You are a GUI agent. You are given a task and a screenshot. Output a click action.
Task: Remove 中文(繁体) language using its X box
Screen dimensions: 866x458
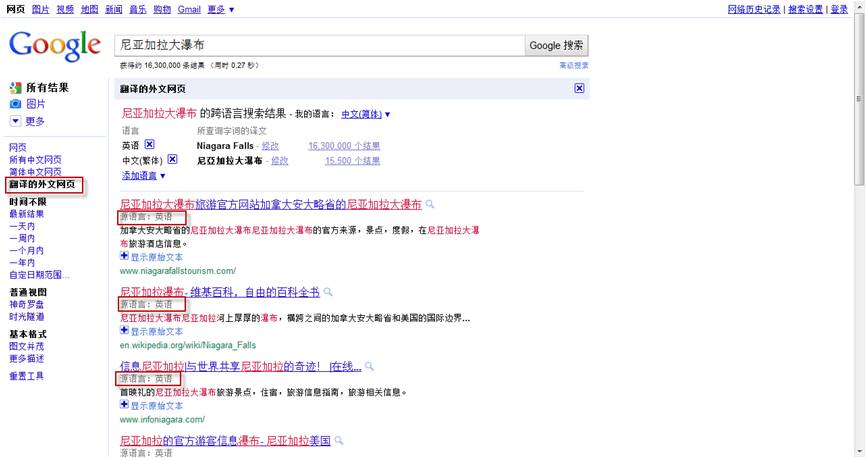coord(172,159)
